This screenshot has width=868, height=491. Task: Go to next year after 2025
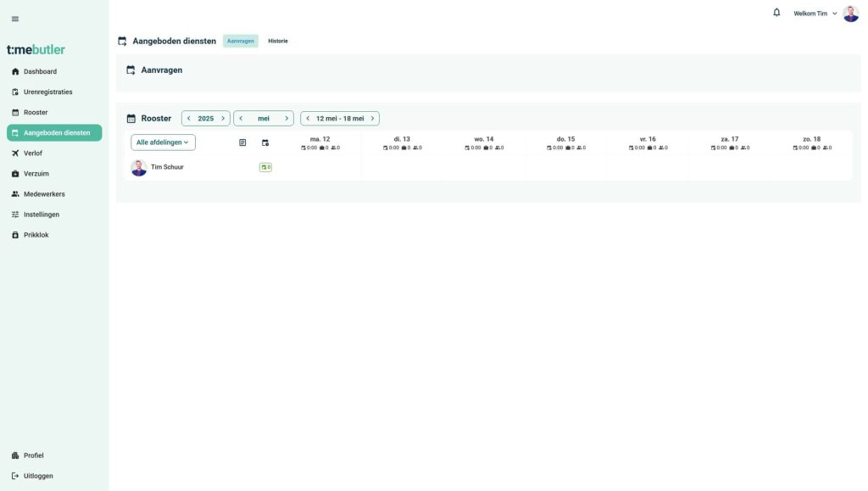[223, 119]
